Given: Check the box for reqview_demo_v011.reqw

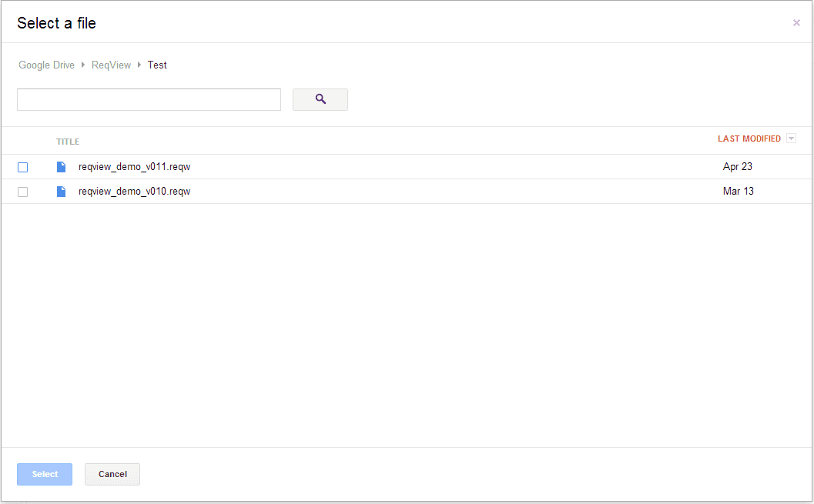Looking at the screenshot, I should [23, 167].
